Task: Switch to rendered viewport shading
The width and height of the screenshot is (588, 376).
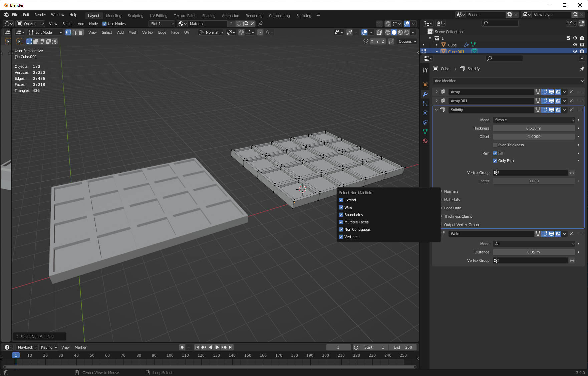Action: [x=407, y=32]
